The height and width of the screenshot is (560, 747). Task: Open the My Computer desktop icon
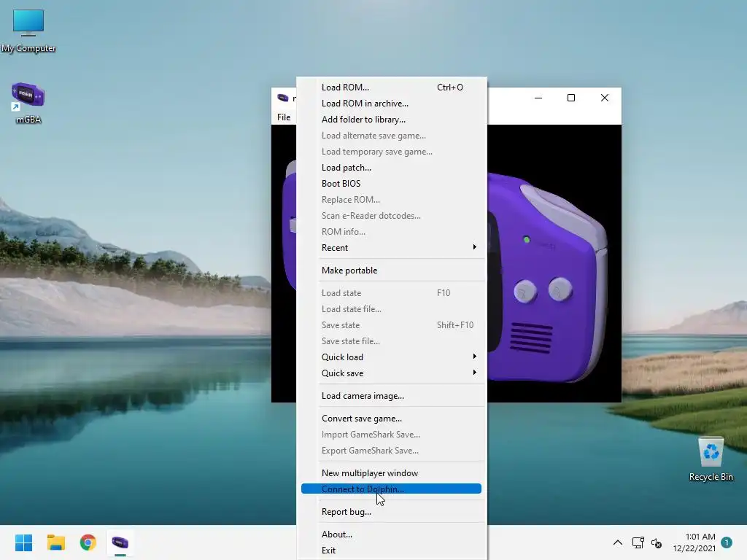point(28,31)
